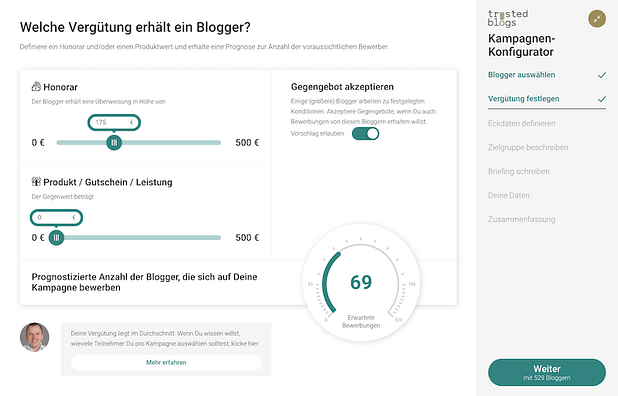This screenshot has width=618, height=396.
Task: Select the Briefing schreiben step
Action: pos(519,171)
